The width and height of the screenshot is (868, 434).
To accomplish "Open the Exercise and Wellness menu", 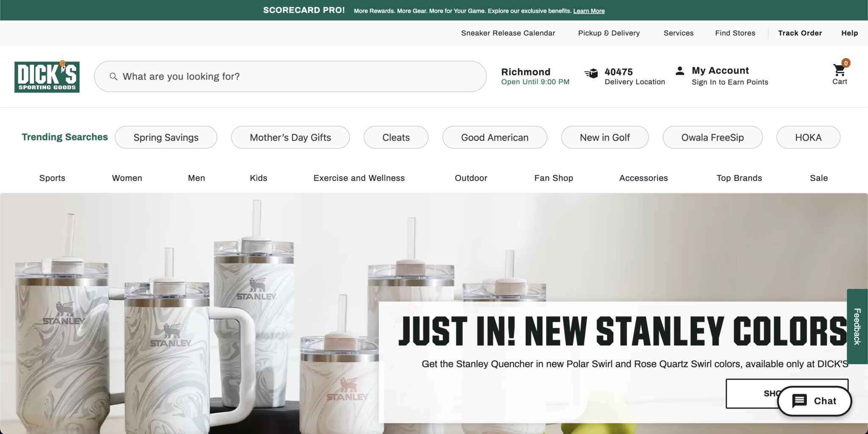I will tap(359, 178).
